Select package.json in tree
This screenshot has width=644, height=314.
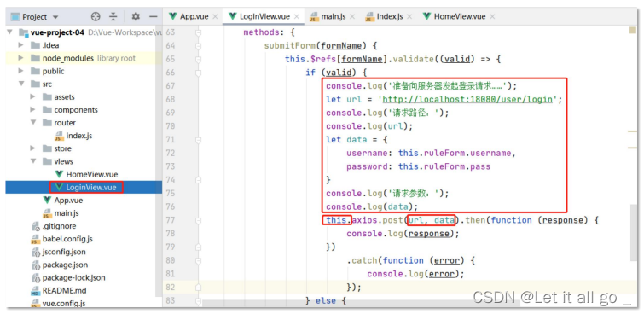pos(65,265)
